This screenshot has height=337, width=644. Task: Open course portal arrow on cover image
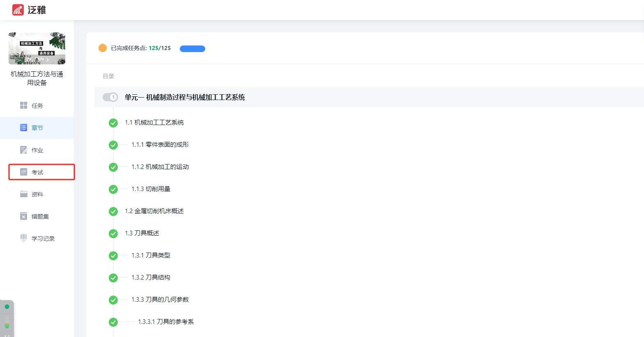pyautogui.click(x=47, y=60)
